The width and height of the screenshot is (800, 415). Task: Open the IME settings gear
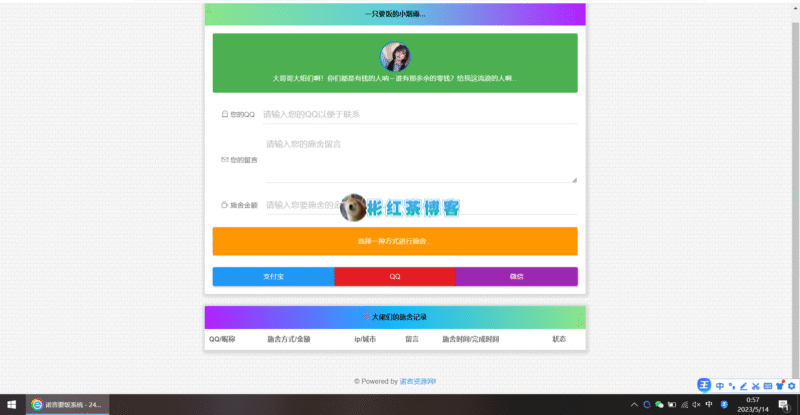coord(791,386)
